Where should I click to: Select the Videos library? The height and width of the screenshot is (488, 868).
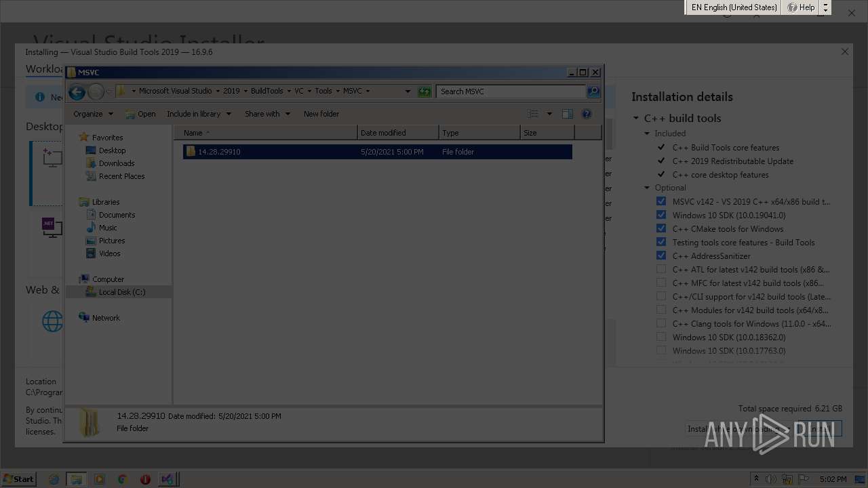(x=110, y=253)
